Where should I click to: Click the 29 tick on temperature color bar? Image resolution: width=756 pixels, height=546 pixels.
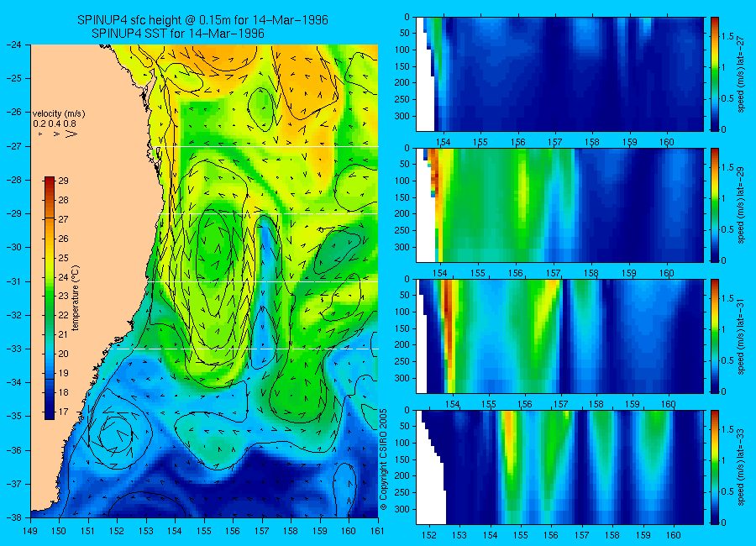[63, 181]
